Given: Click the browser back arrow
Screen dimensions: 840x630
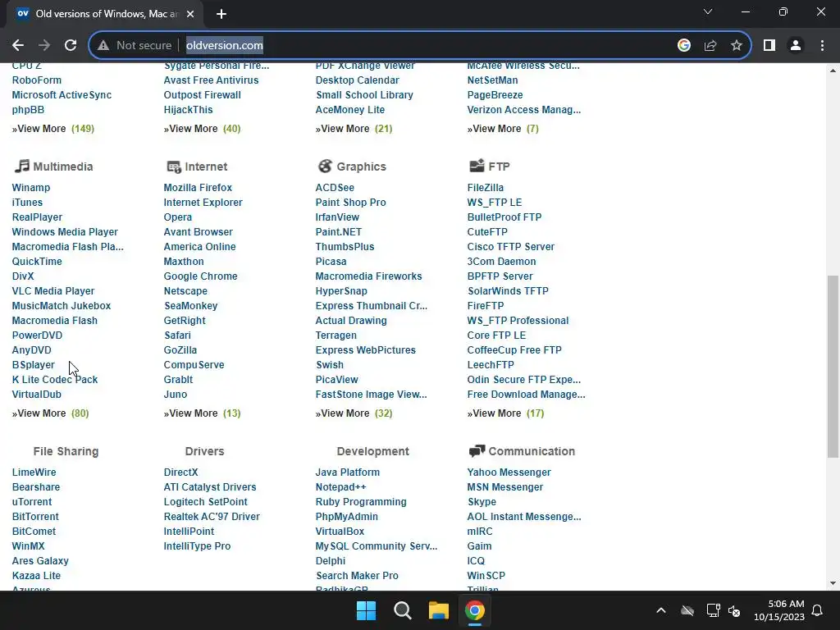Looking at the screenshot, I should click(18, 46).
